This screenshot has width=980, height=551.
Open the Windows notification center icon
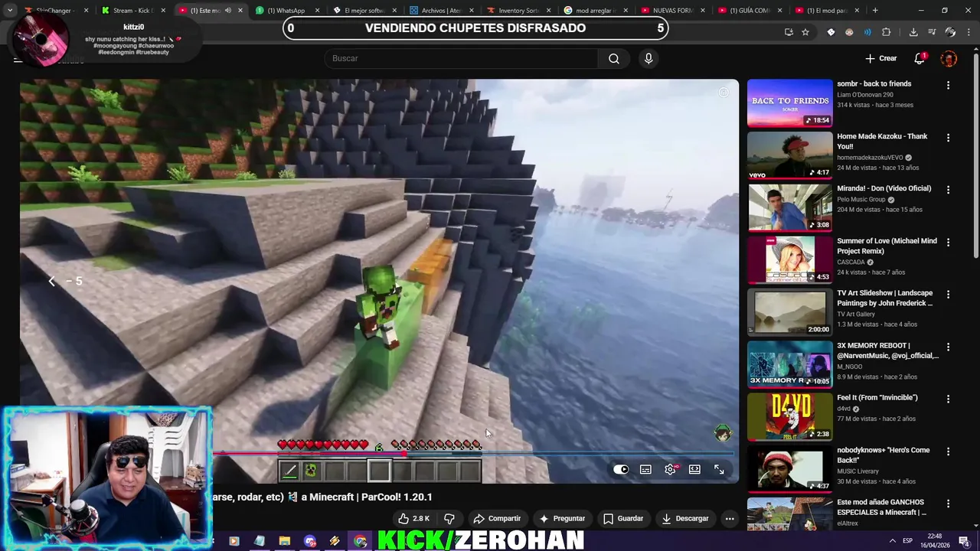(964, 541)
